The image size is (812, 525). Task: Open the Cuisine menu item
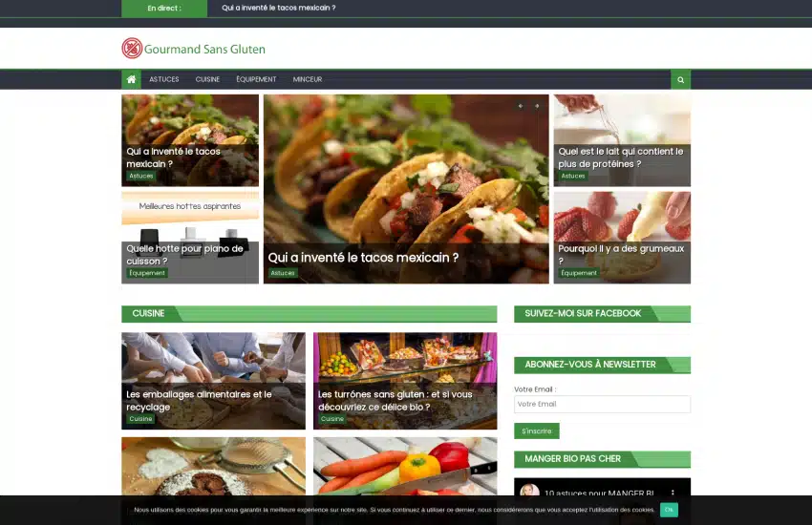click(207, 80)
